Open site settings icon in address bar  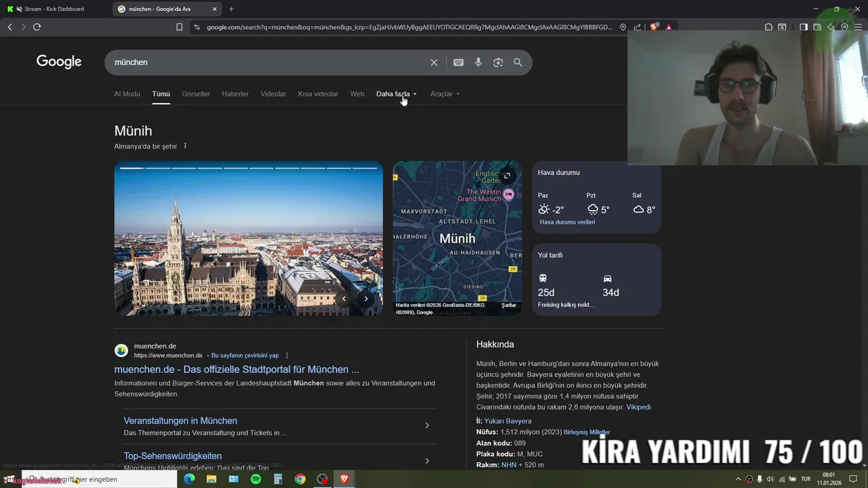click(x=197, y=27)
